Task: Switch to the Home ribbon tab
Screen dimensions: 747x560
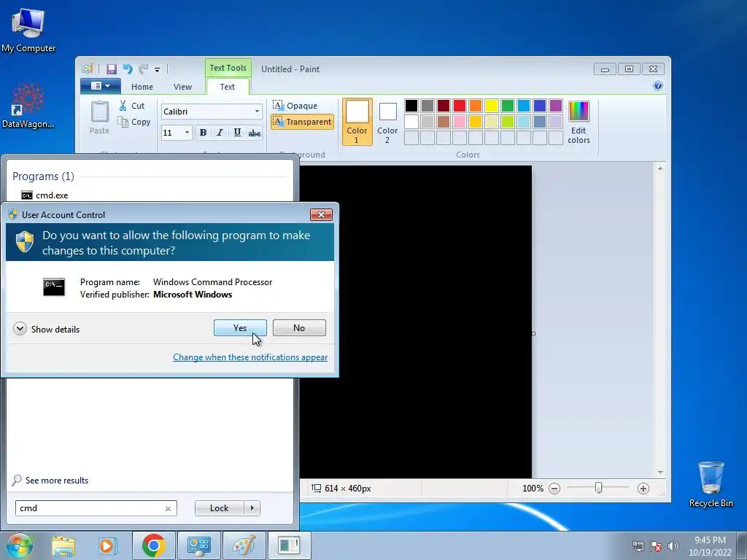Action: pyautogui.click(x=142, y=87)
